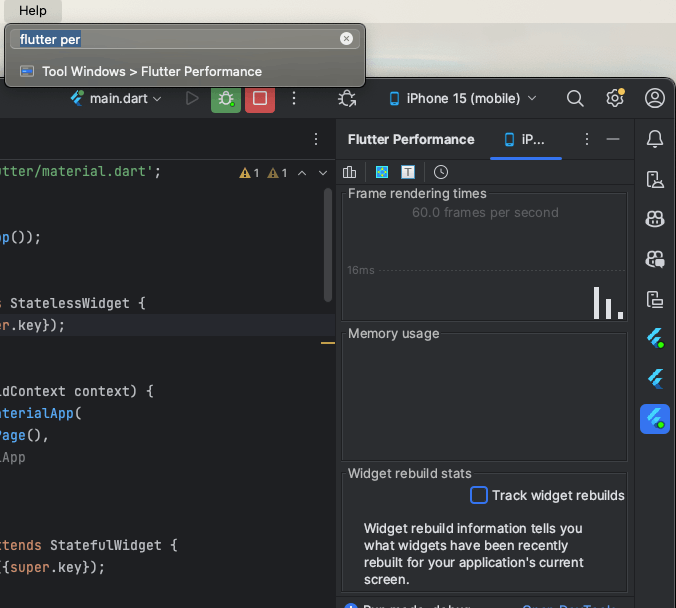Toggle Repaint Rainbow (blue square icon)
This screenshot has height=608, width=676.
tap(382, 172)
